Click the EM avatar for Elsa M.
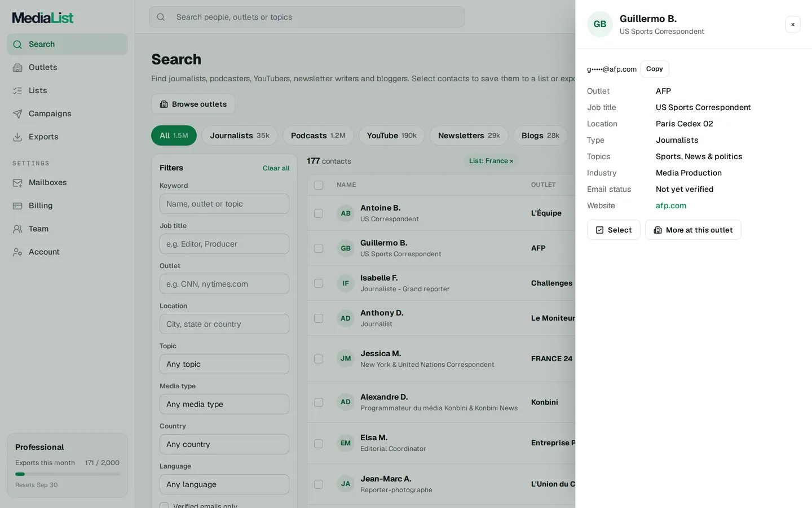The image size is (812, 508). click(346, 443)
